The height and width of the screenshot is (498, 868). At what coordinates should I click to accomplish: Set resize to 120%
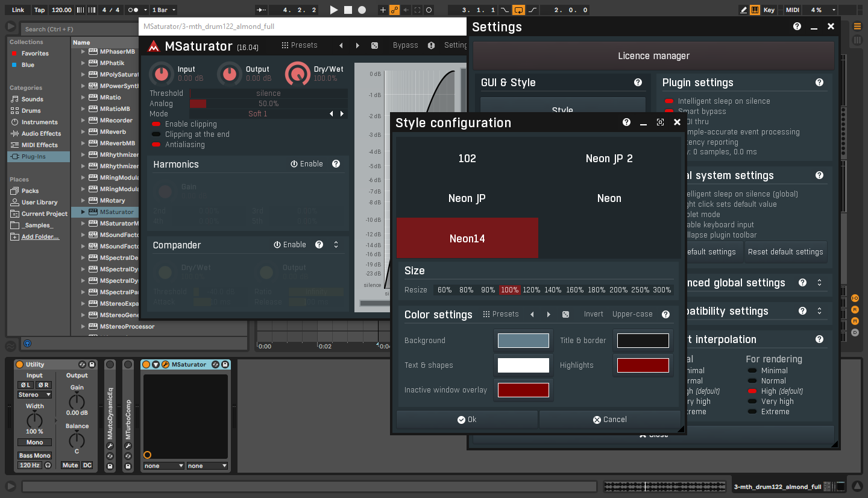532,290
